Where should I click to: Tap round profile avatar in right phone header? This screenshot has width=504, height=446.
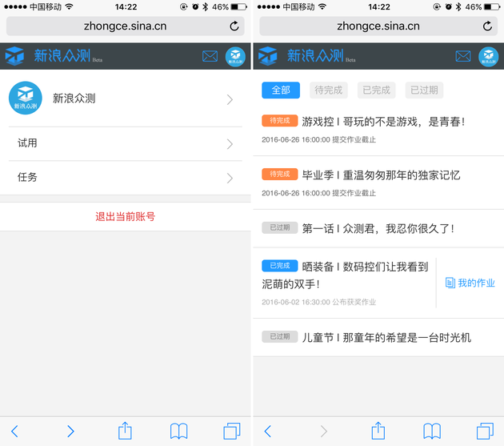pos(489,57)
